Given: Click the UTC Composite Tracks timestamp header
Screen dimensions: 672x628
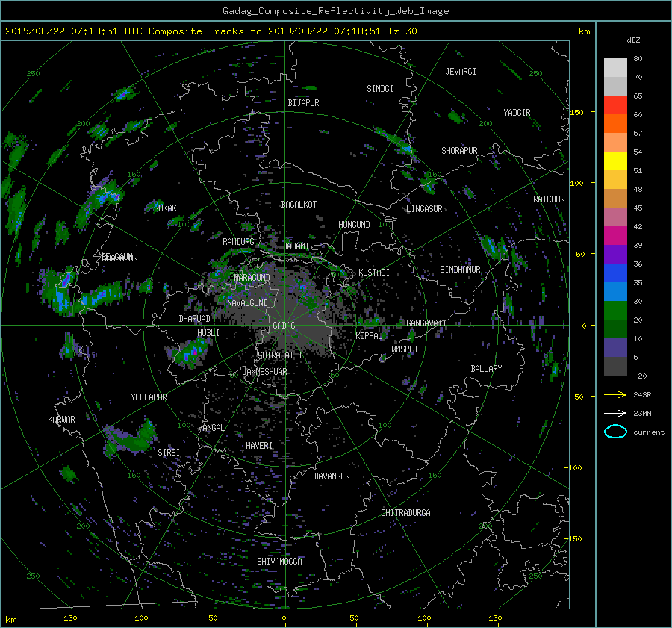Looking at the screenshot, I should click(211, 31).
